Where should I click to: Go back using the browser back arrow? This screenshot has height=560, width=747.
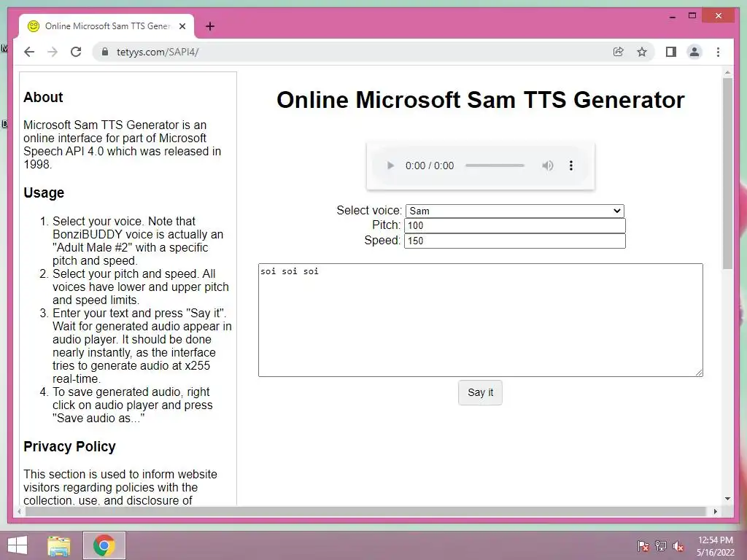coord(29,52)
